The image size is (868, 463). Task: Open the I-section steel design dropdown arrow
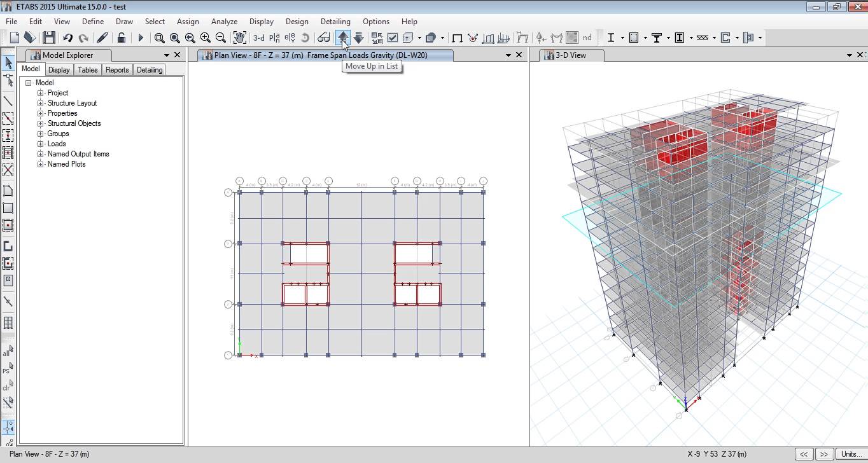(x=622, y=38)
